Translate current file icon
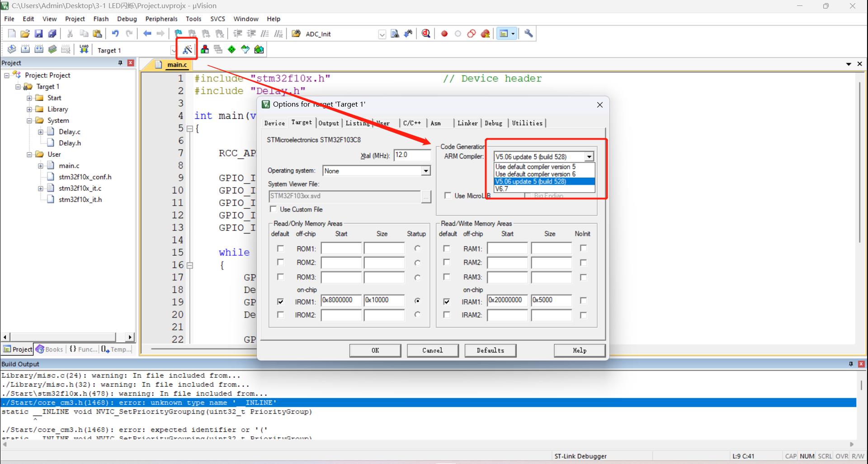Viewport: 868px width, 464px height. pos(12,49)
